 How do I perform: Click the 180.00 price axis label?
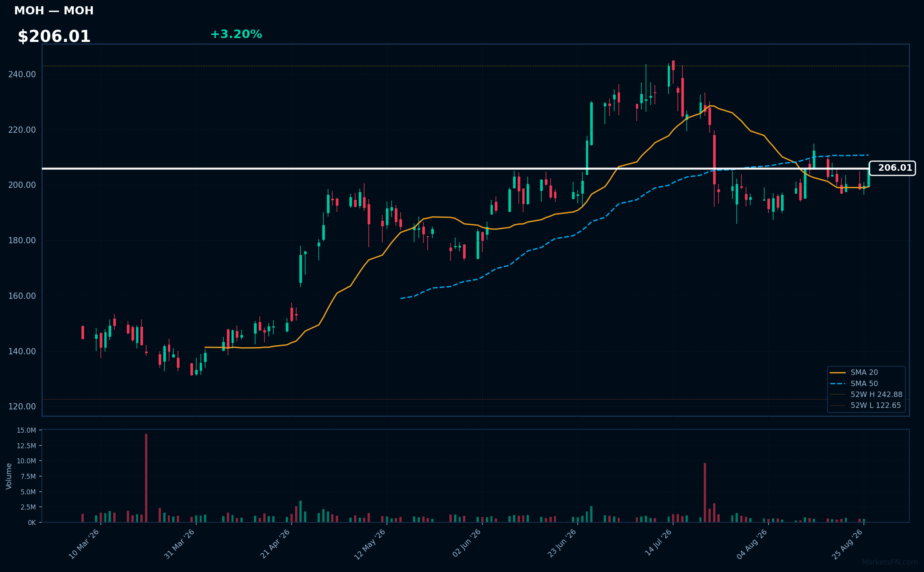(x=22, y=241)
